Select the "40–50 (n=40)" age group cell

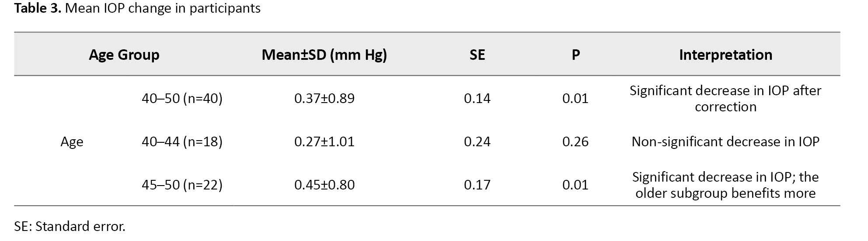pyautogui.click(x=182, y=99)
